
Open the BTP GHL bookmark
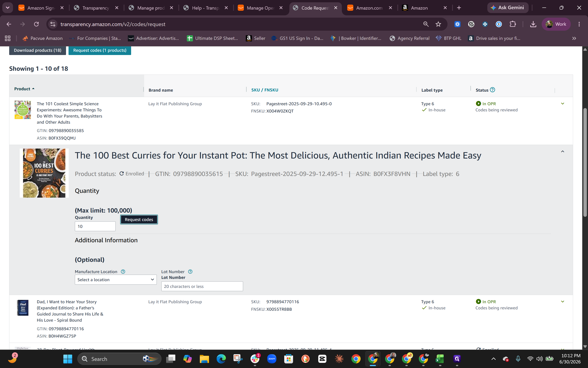[448, 38]
